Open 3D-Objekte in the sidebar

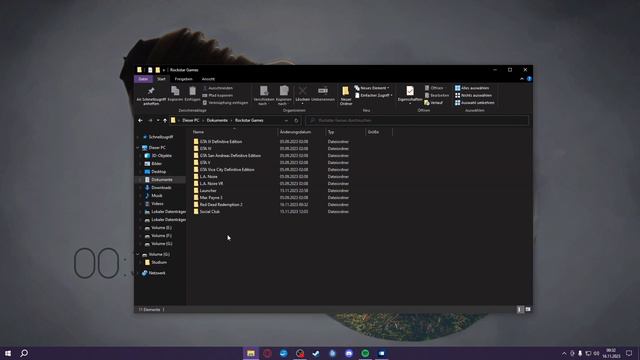(x=161, y=156)
